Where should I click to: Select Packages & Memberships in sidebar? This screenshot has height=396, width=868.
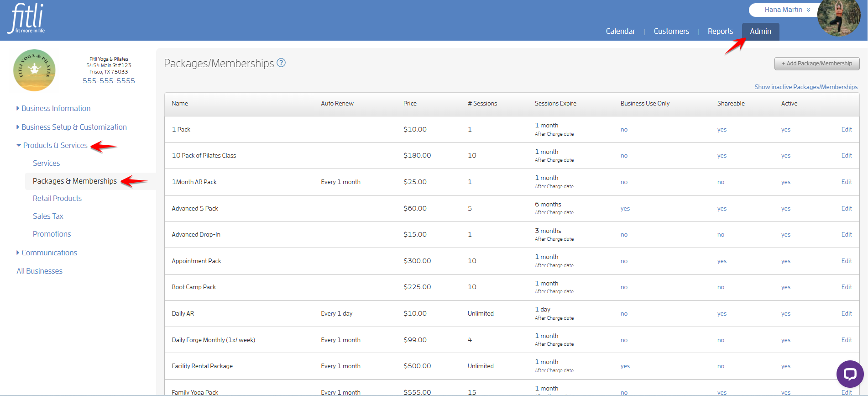click(x=75, y=181)
